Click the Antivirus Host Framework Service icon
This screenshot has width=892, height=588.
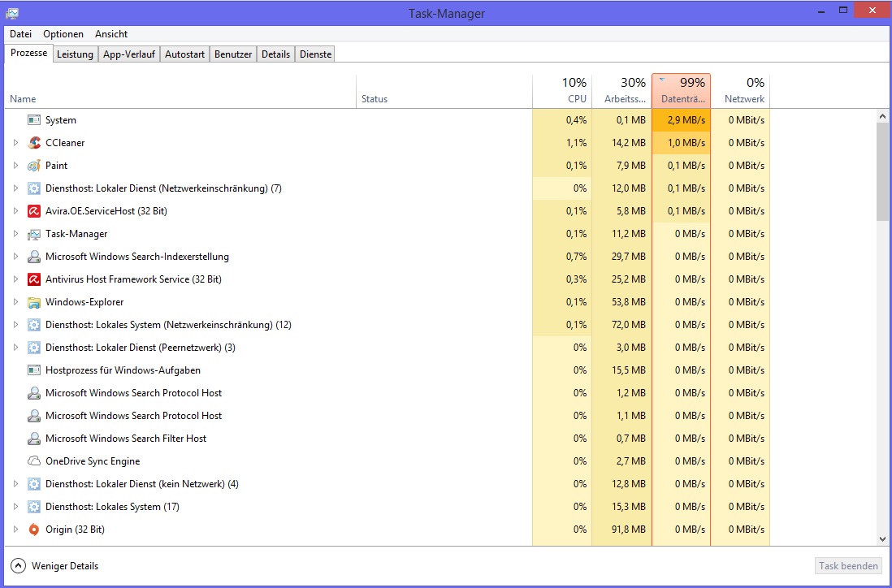(x=34, y=279)
